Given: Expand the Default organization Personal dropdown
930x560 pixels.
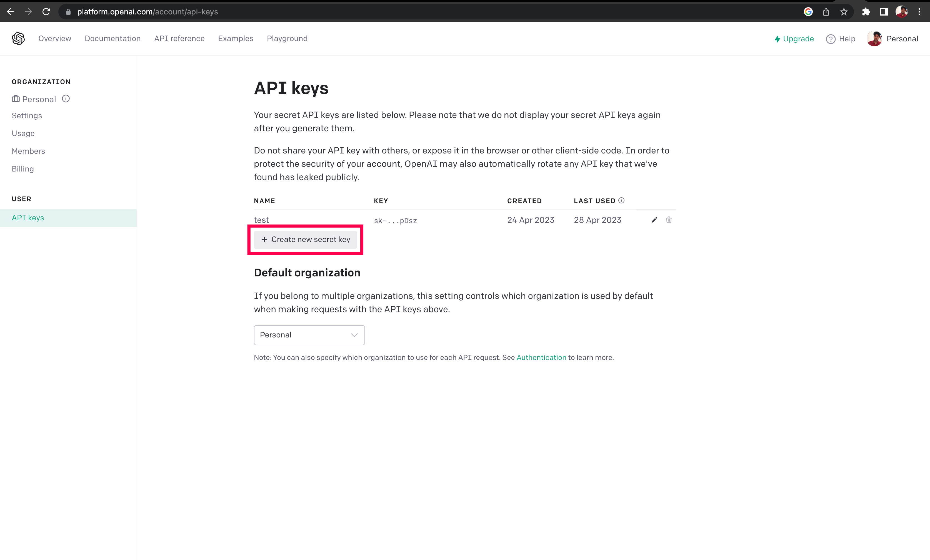Looking at the screenshot, I should pyautogui.click(x=309, y=335).
